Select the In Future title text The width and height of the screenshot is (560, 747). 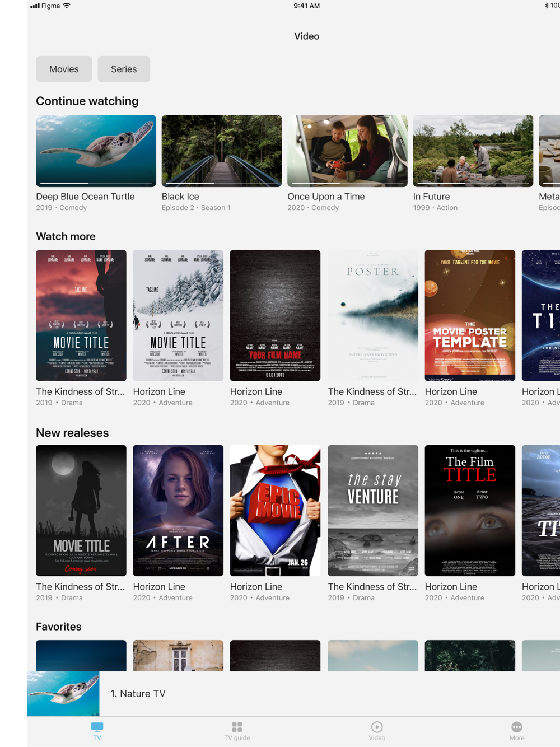[x=431, y=197]
